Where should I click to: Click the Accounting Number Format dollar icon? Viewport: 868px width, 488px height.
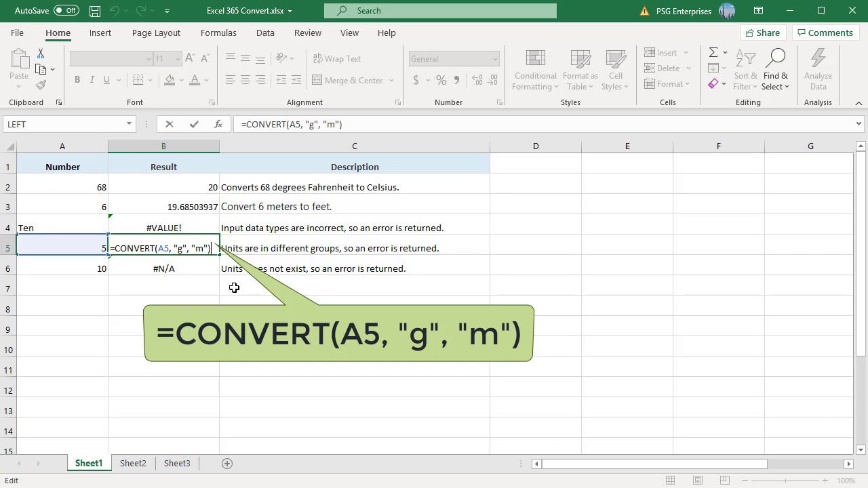[x=416, y=80]
